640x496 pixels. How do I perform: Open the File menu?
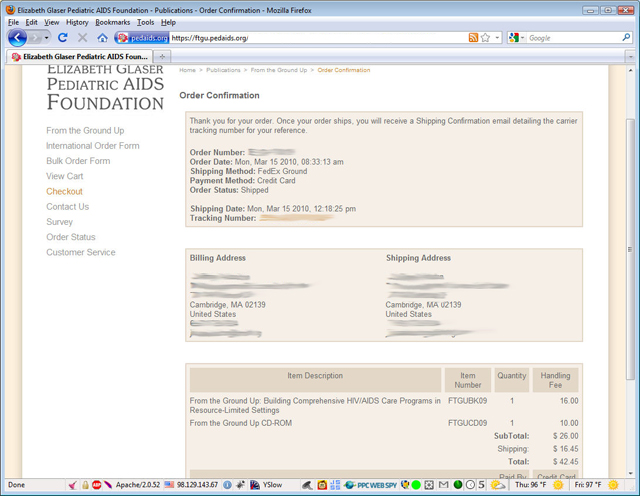coord(13,22)
